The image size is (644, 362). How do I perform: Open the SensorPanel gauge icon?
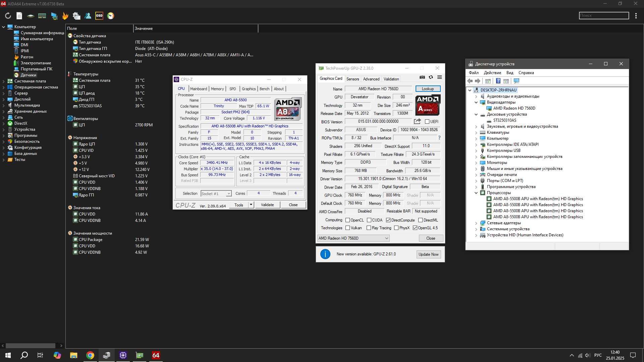click(111, 16)
